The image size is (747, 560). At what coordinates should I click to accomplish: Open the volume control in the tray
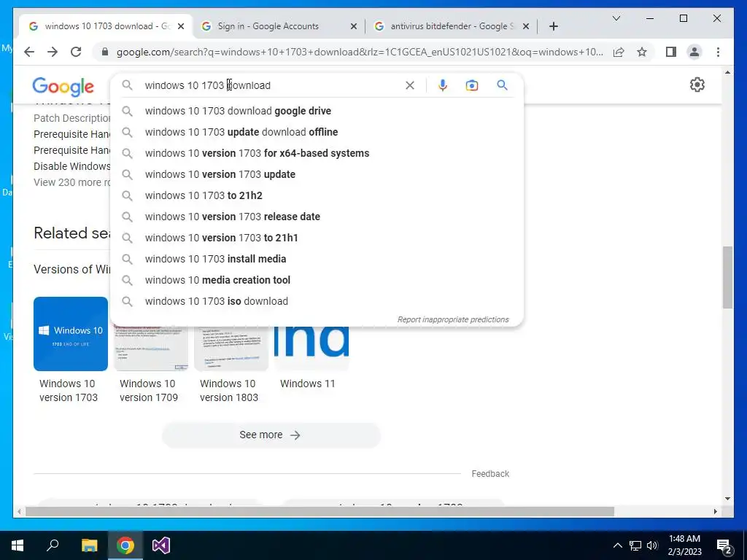coord(652,545)
